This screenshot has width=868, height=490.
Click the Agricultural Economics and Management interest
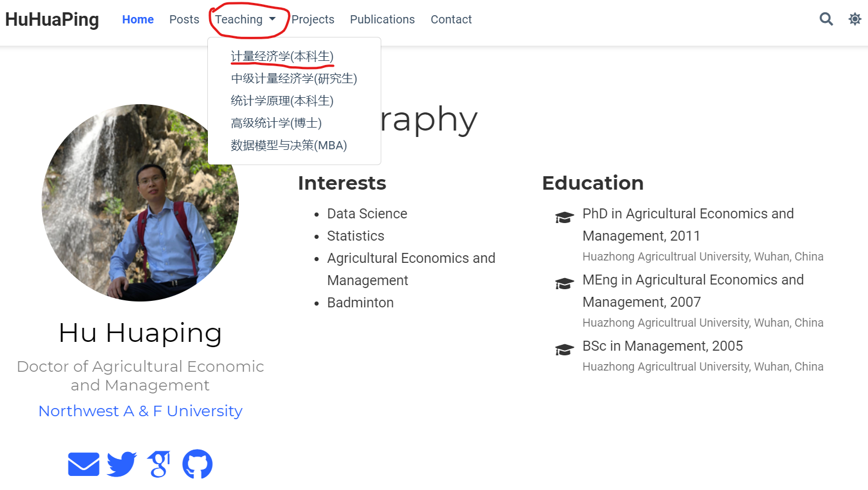[411, 269]
